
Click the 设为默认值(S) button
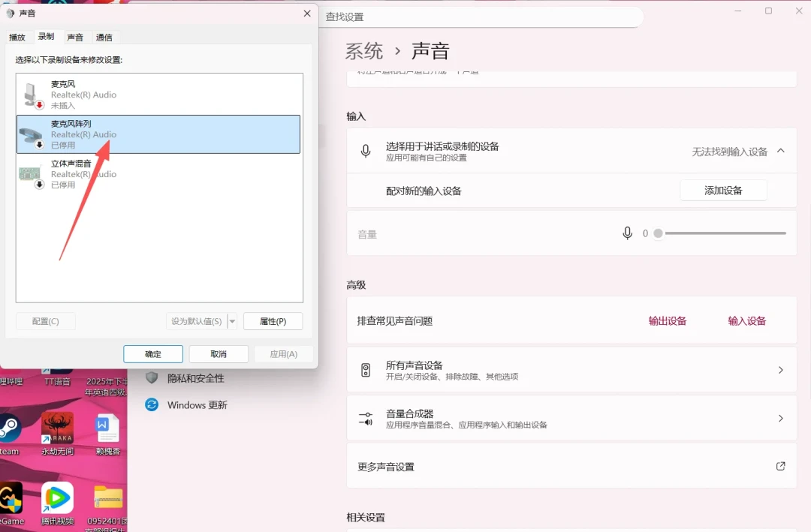pyautogui.click(x=196, y=321)
